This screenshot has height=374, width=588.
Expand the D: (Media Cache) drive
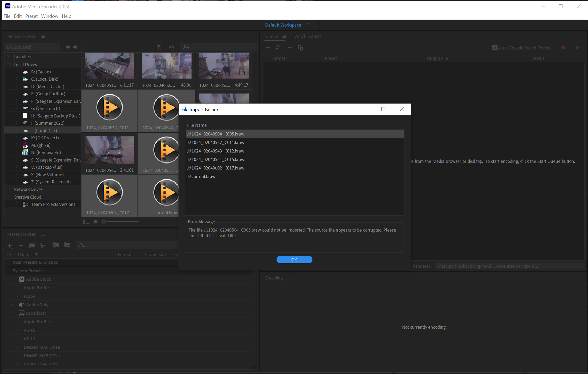tap(17, 86)
